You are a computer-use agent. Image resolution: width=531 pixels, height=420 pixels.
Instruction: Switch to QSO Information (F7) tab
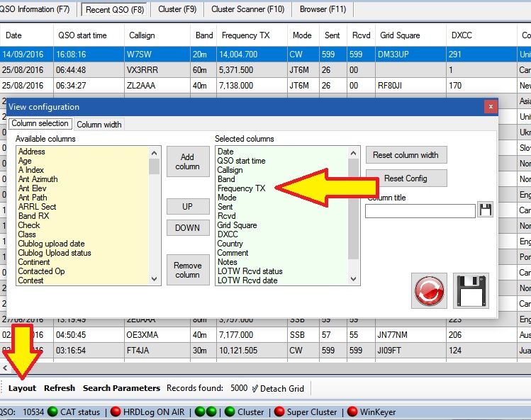pyautogui.click(x=35, y=9)
